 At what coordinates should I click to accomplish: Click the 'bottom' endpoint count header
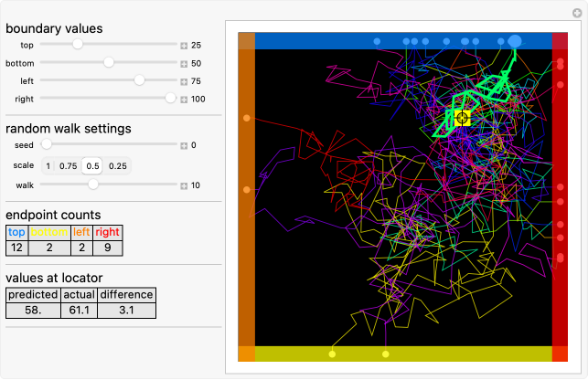tap(49, 232)
